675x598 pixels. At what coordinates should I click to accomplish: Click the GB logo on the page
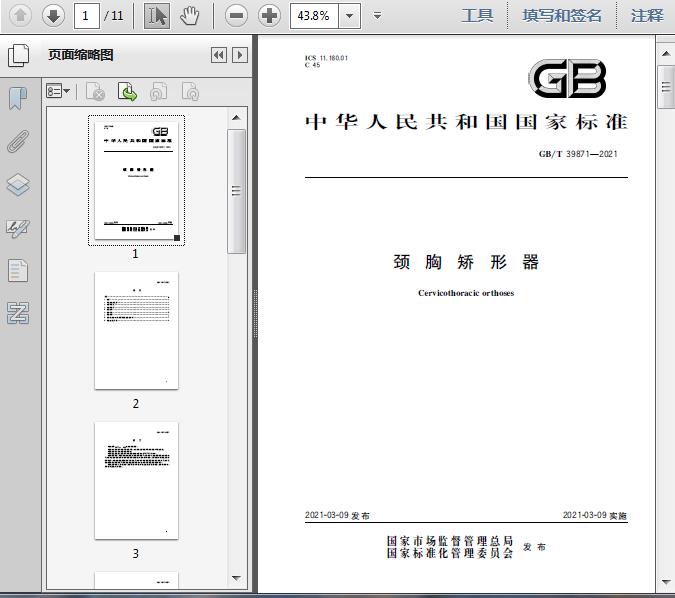pyautogui.click(x=567, y=79)
